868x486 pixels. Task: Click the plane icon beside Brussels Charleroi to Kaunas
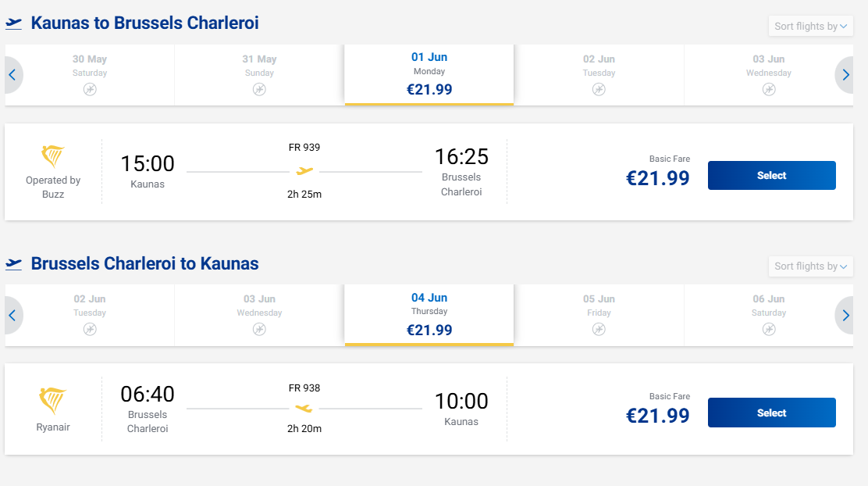[x=14, y=264]
